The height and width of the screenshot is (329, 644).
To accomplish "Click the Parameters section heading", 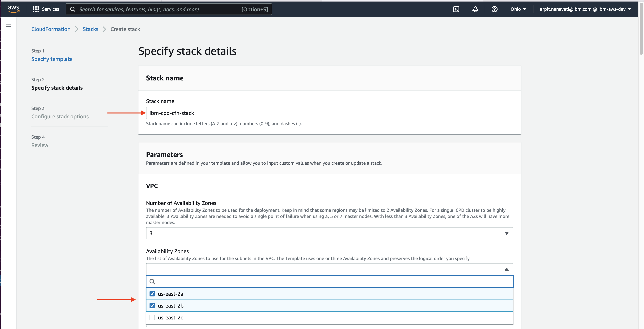I will pyautogui.click(x=164, y=155).
